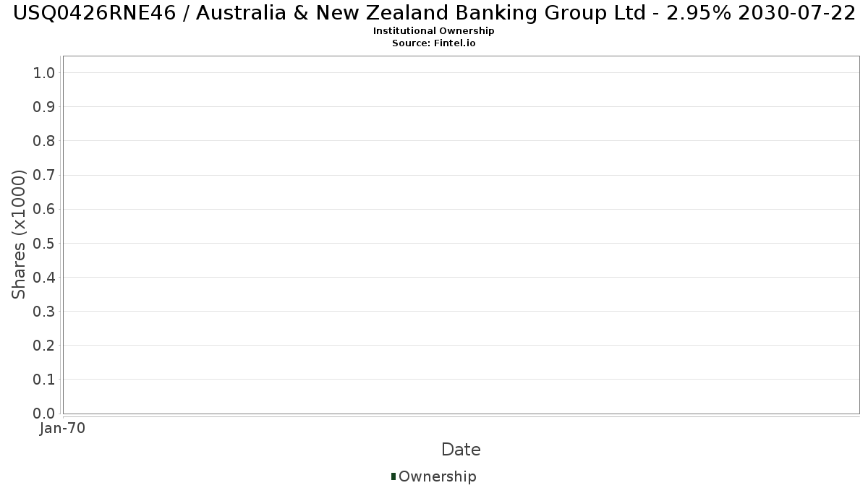Click the chart title for the ANZ 2.95% bond
The width and height of the screenshot is (868, 488).
(x=434, y=13)
